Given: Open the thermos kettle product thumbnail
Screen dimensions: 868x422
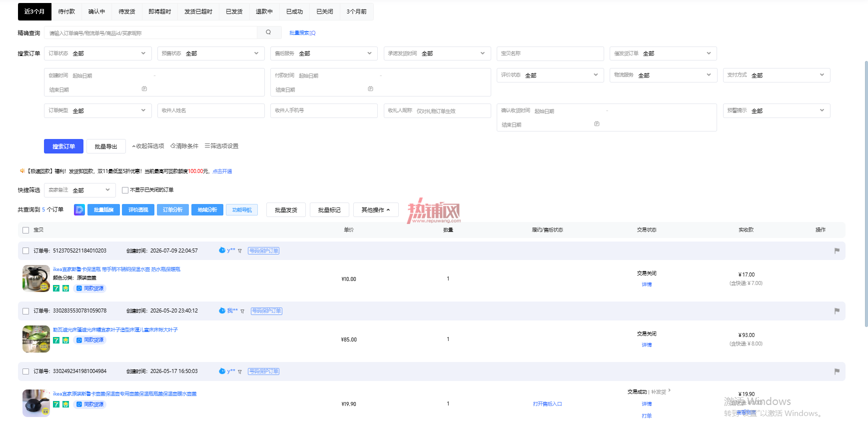Looking at the screenshot, I should [36, 278].
